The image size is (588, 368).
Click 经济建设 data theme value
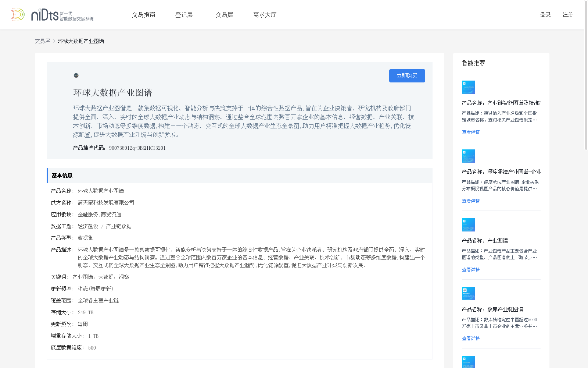tap(88, 226)
